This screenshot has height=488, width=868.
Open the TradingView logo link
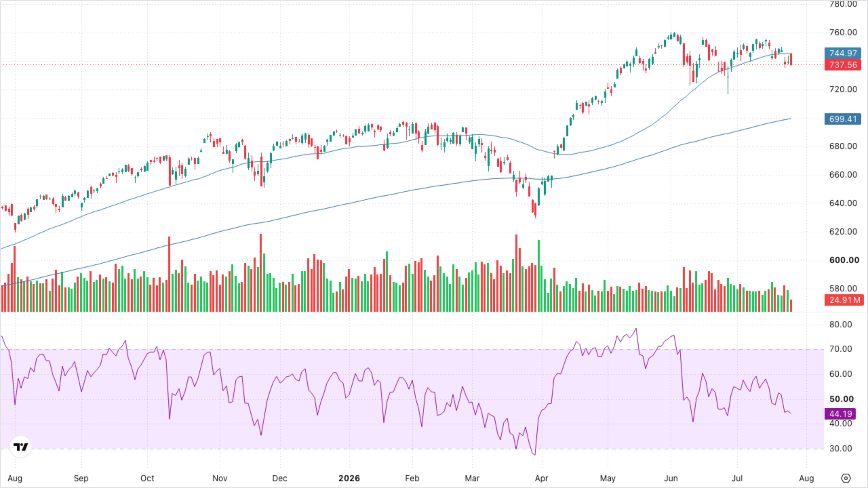[x=21, y=447]
